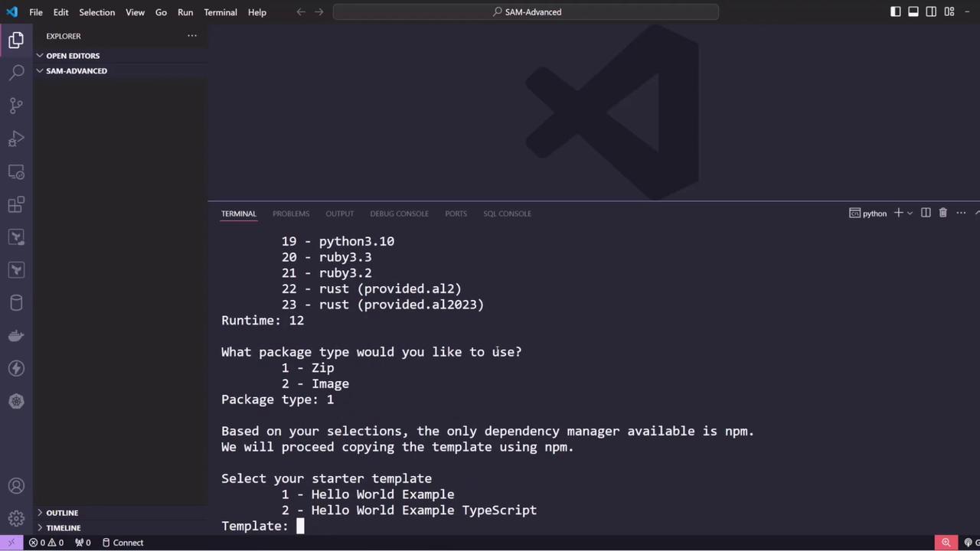This screenshot has width=980, height=551.
Task: Click "1 - Hello World Example" terminal line
Action: click(x=367, y=494)
